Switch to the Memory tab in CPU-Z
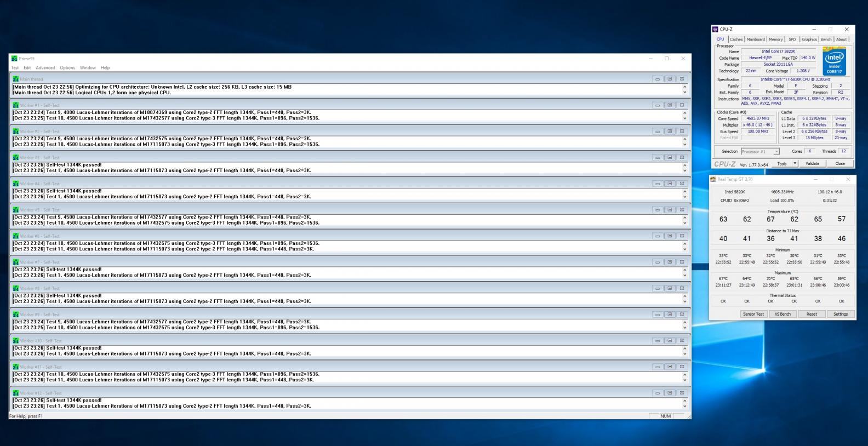Image resolution: width=868 pixels, height=446 pixels. tap(776, 39)
